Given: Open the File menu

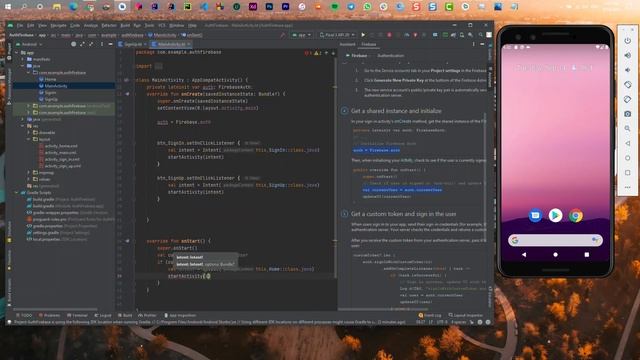Looking at the screenshot, I should point(20,25).
